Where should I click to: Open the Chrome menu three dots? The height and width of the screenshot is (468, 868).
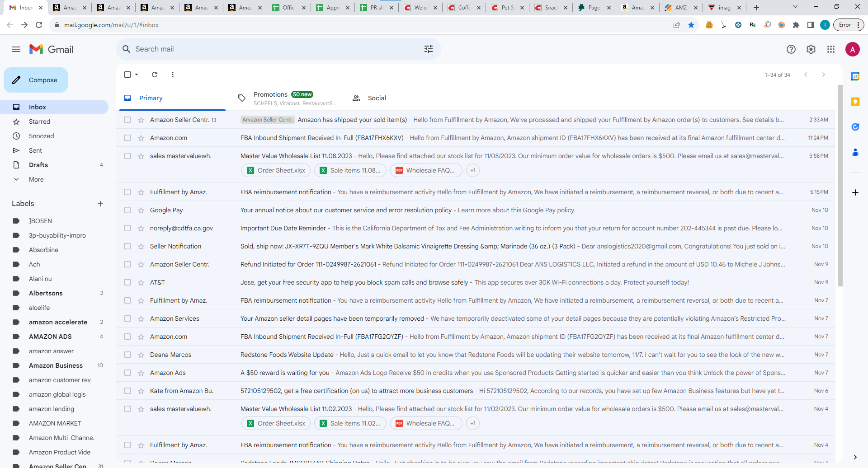tap(858, 25)
